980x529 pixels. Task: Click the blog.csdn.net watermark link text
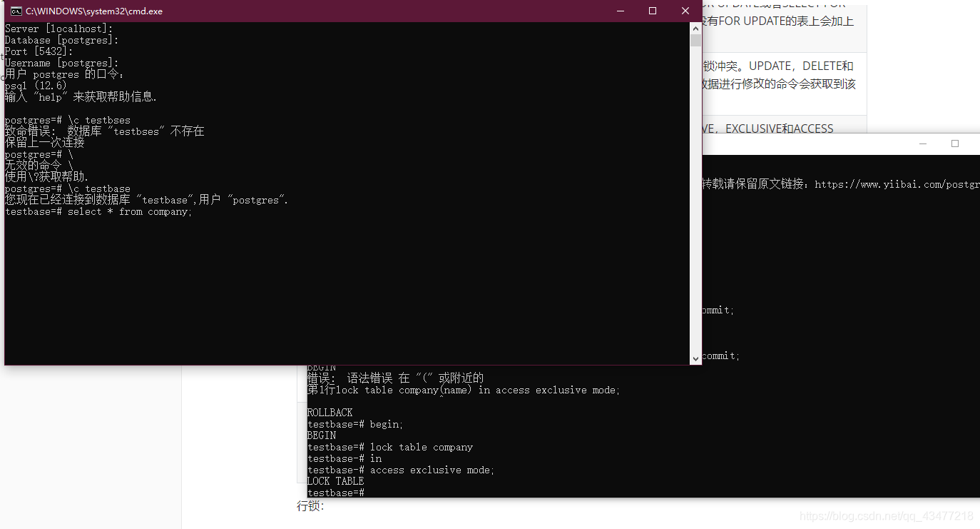pos(887,516)
